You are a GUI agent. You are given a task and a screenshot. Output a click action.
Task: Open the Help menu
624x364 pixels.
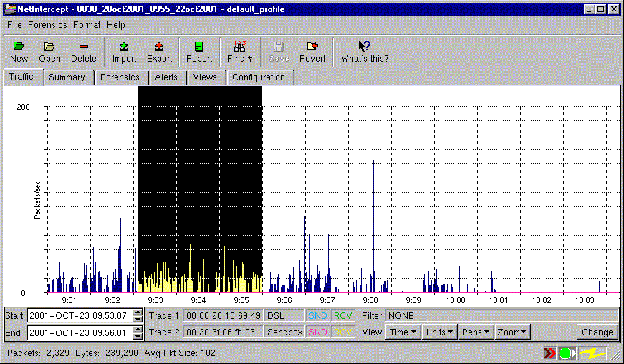click(116, 25)
